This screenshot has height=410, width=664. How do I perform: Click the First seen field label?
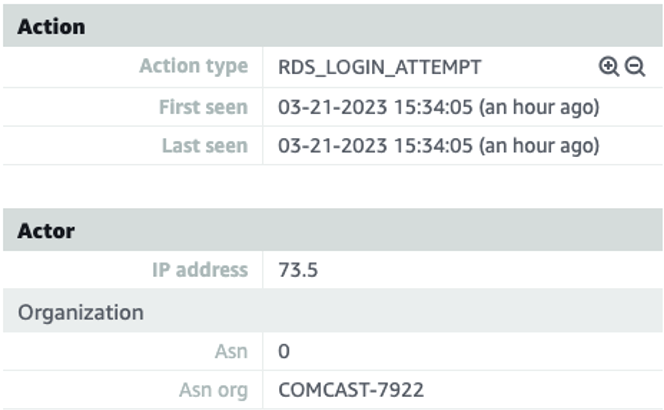(203, 106)
